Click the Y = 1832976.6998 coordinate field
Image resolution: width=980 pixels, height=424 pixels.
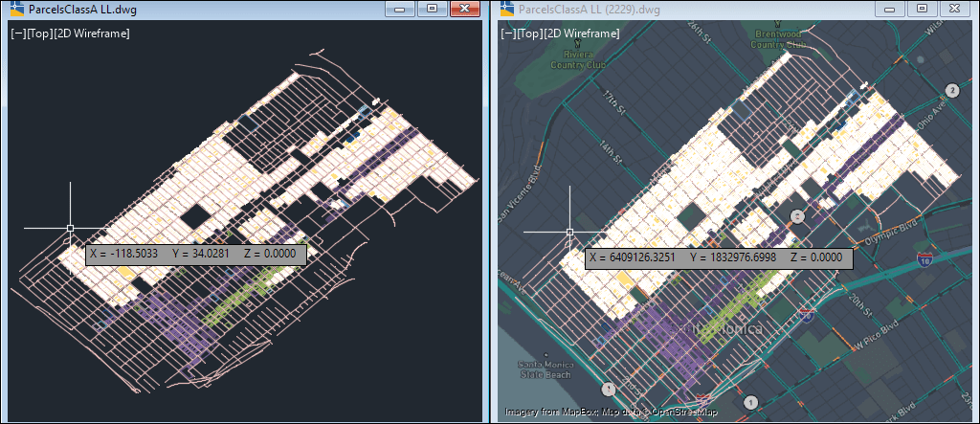[x=730, y=257]
